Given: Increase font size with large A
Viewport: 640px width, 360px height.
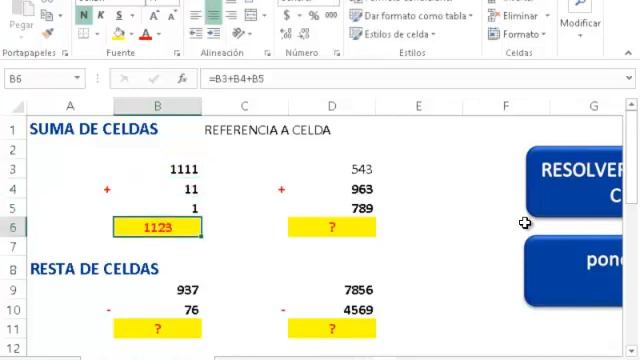Looking at the screenshot, I should pos(153,16).
